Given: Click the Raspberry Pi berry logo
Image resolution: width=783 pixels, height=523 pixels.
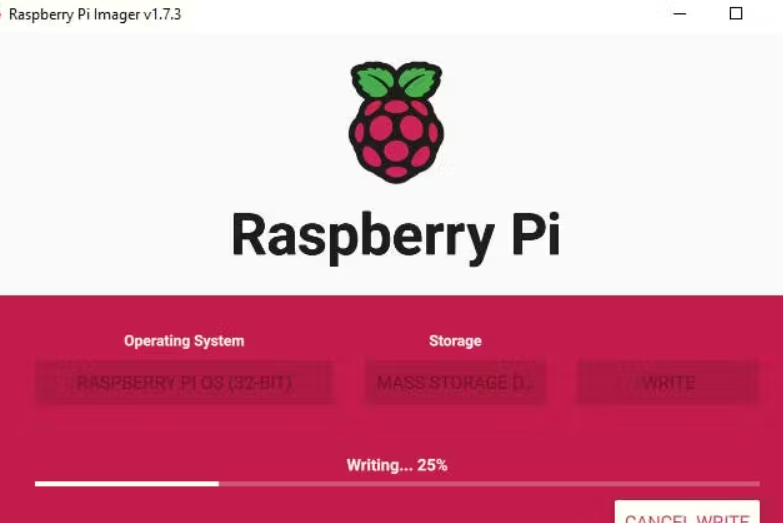Looking at the screenshot, I should click(396, 122).
